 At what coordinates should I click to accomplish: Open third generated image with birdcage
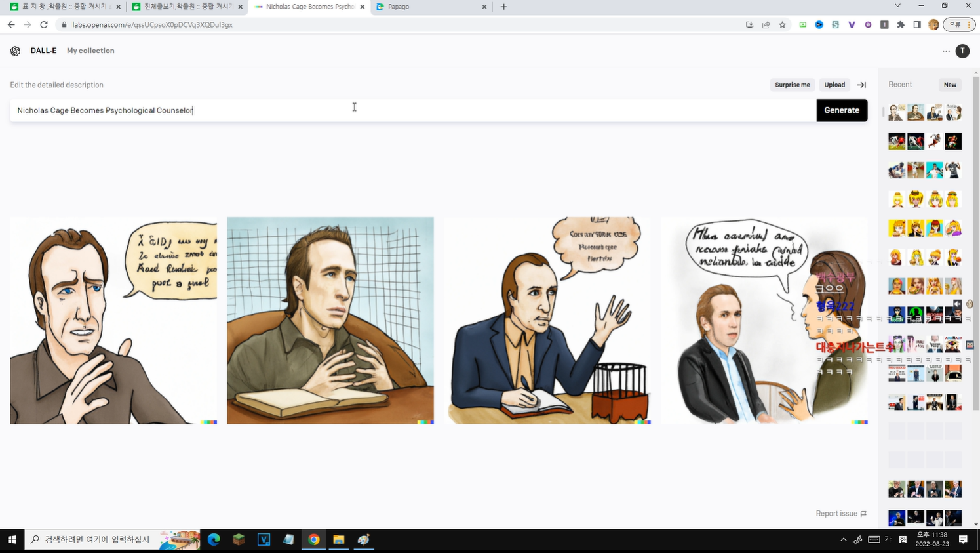click(547, 321)
